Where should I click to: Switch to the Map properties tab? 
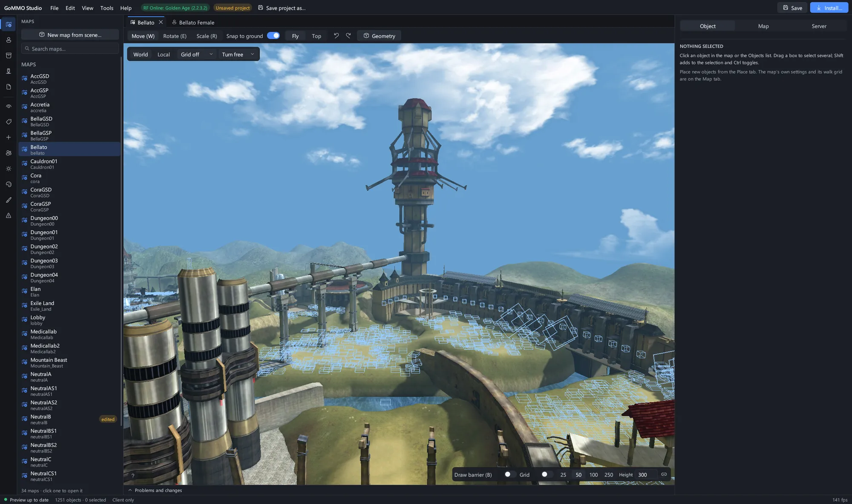coord(763,26)
